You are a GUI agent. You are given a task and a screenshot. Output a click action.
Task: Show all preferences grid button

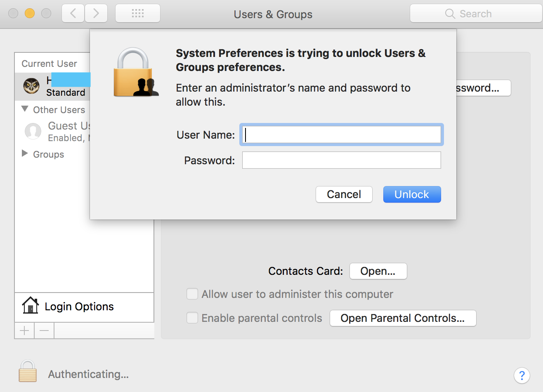(138, 14)
